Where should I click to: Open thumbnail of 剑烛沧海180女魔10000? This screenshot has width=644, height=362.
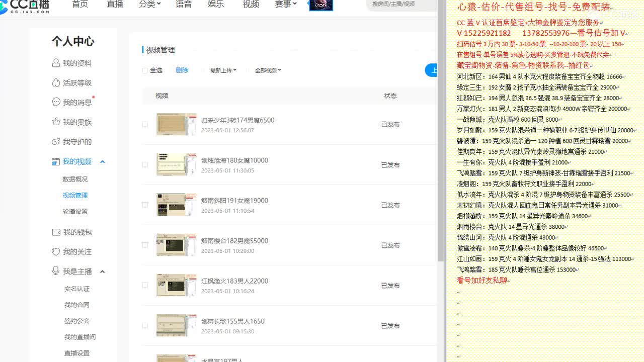click(x=176, y=164)
